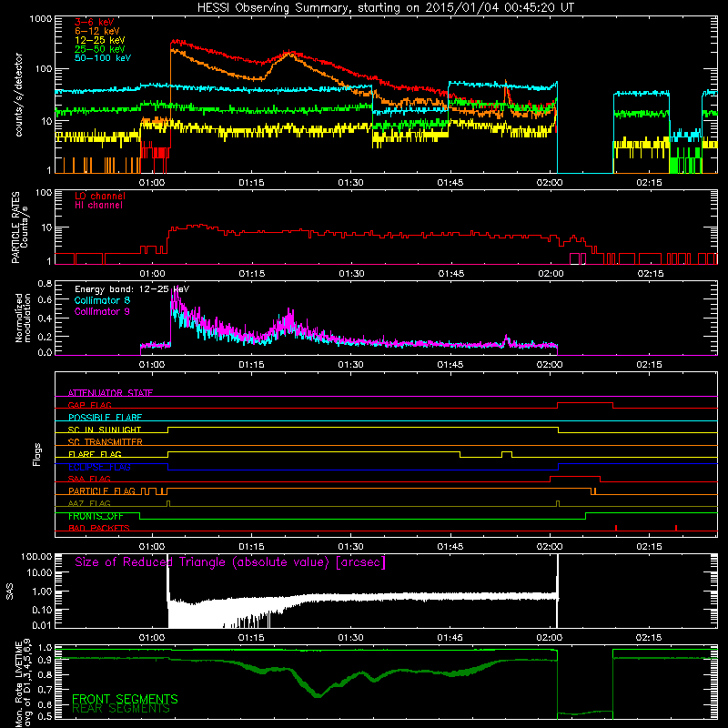Click the 0.9 tick on livetime axis
This screenshot has width=728, height=728.
(45, 660)
